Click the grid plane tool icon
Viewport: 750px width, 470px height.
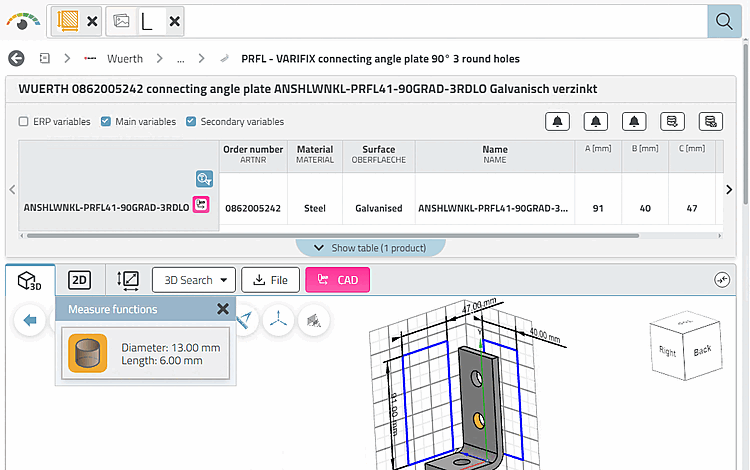tap(314, 320)
